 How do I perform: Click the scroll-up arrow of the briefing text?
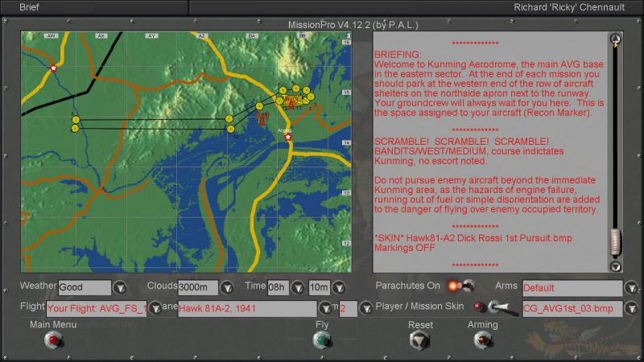coord(615,39)
